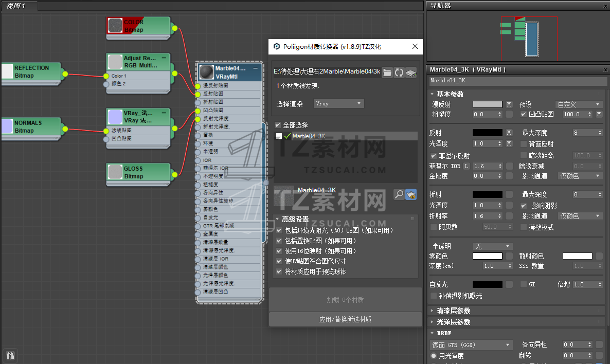The width and height of the screenshot is (610, 364).
Task: Open the 反射 black color swatch
Action: click(x=488, y=133)
